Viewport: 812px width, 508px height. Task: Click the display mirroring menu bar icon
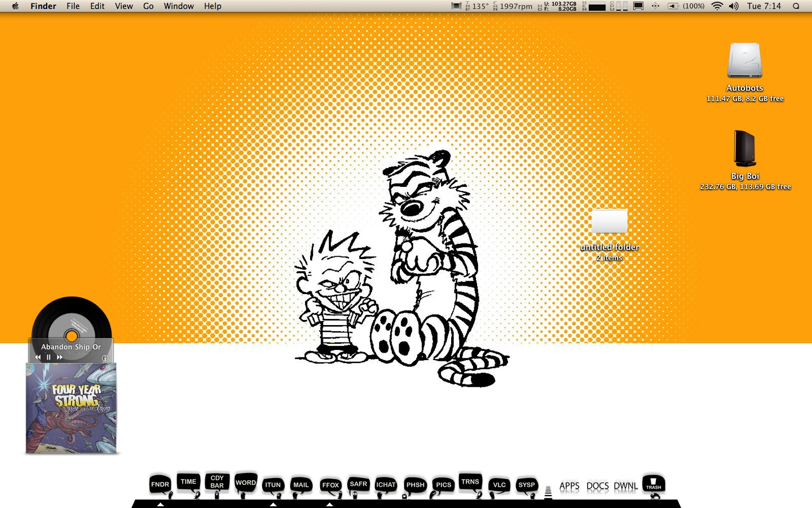click(638, 6)
